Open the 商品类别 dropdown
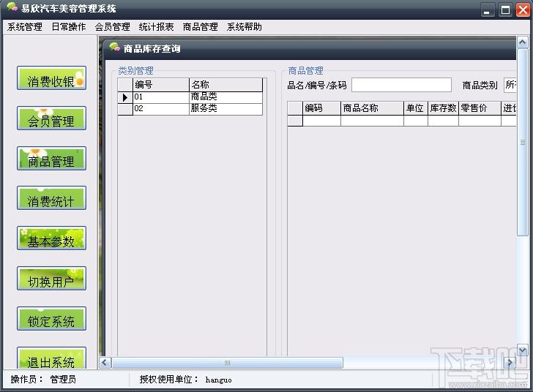 pyautogui.click(x=510, y=85)
